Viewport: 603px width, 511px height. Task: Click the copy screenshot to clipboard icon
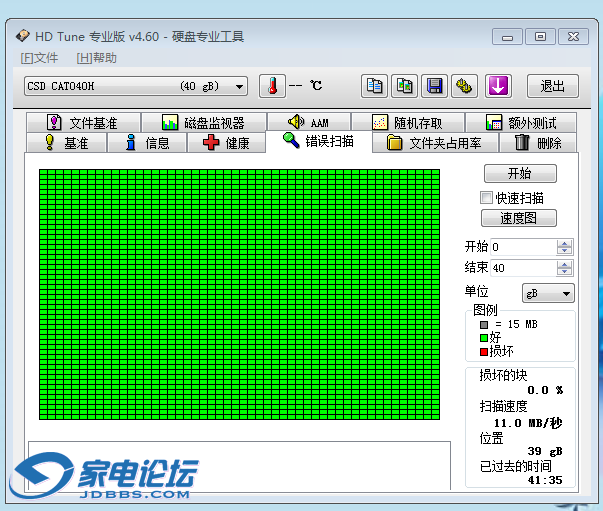(404, 86)
